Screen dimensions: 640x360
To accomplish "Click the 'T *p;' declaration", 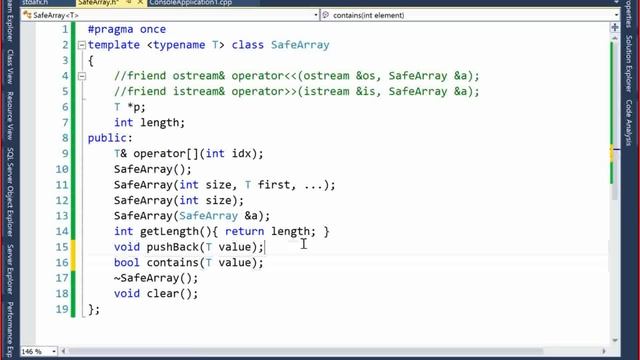I will [130, 107].
